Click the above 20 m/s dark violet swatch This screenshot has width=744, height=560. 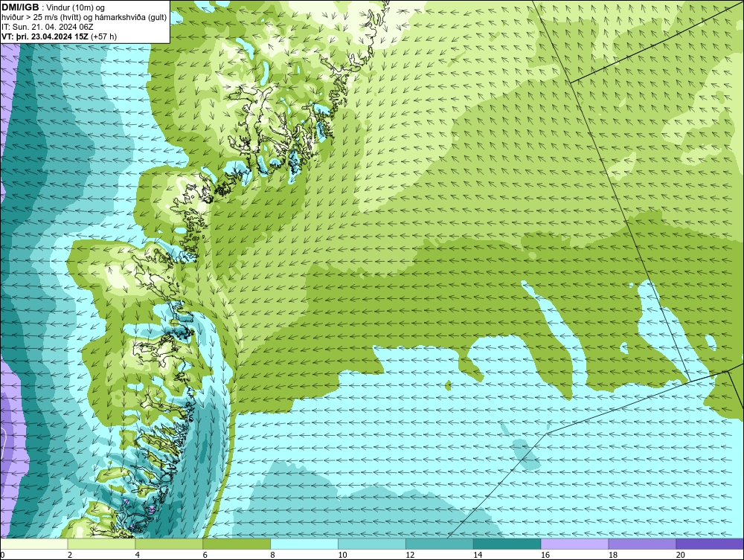tap(710, 544)
